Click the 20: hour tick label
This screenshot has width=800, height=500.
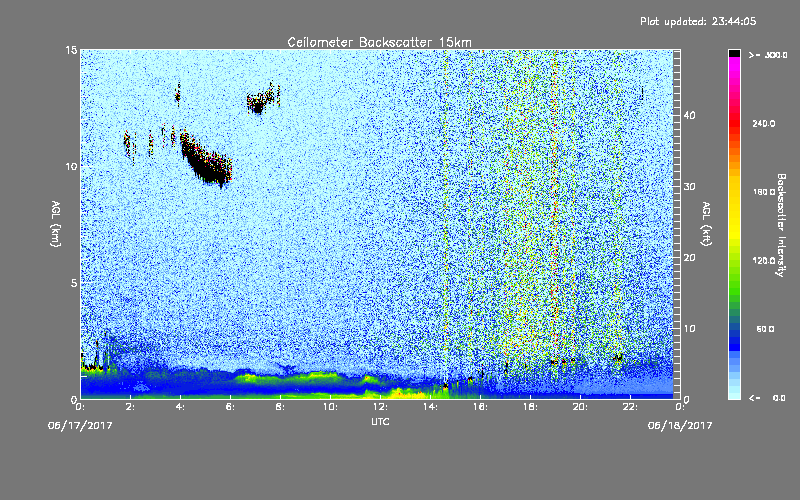coord(580,407)
